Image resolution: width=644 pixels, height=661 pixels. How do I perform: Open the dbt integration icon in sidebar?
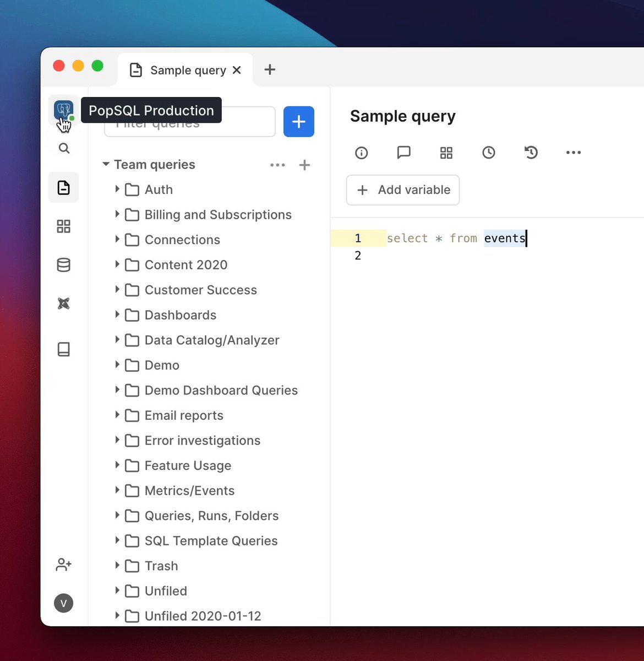point(64,304)
